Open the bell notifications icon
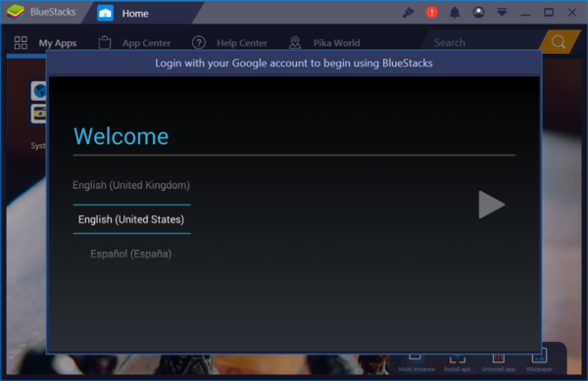The height and width of the screenshot is (381, 588). 455,13
